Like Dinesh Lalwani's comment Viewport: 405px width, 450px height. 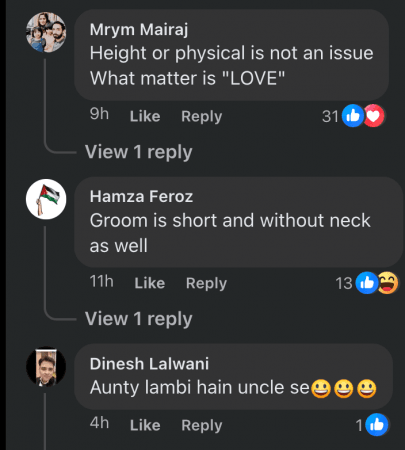145,425
